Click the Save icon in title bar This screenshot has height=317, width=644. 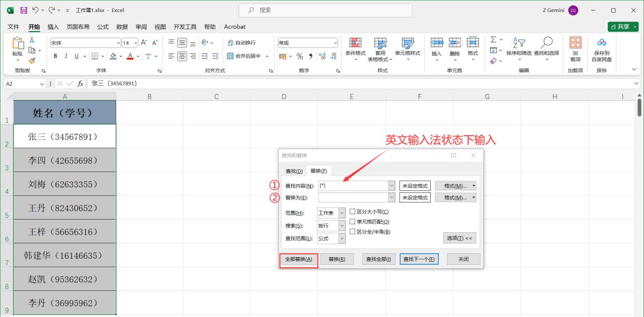[23, 10]
